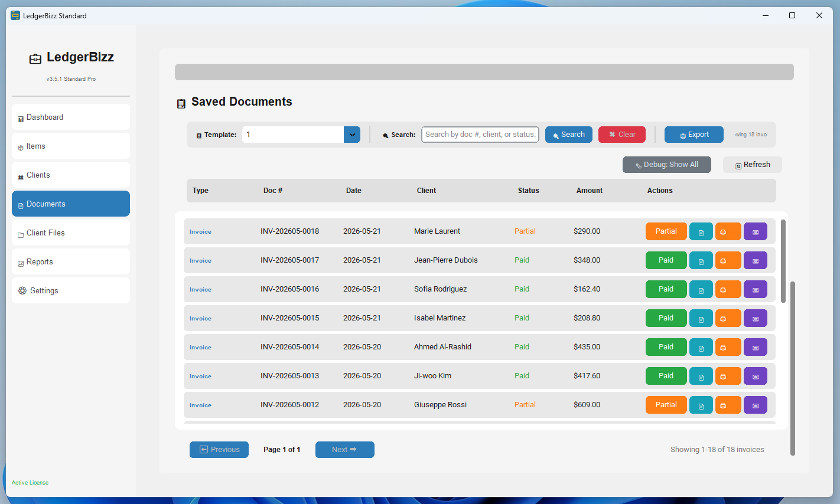Email invoice INV-202605-0015

pyautogui.click(x=756, y=318)
